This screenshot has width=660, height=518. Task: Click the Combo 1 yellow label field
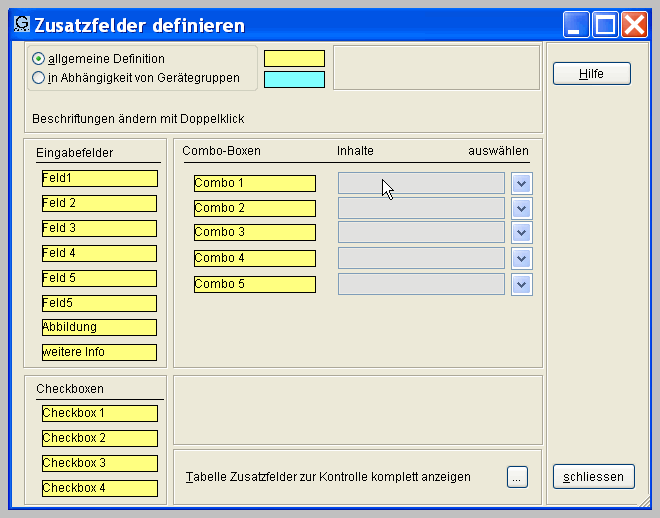click(x=254, y=183)
